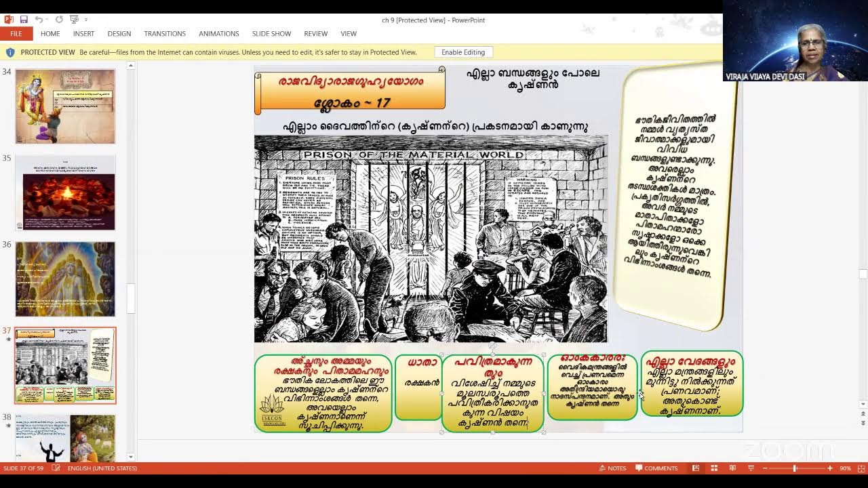The width and height of the screenshot is (868, 488).
Task: Select slide 38 thumbnail at panel bottom
Action: 65,438
